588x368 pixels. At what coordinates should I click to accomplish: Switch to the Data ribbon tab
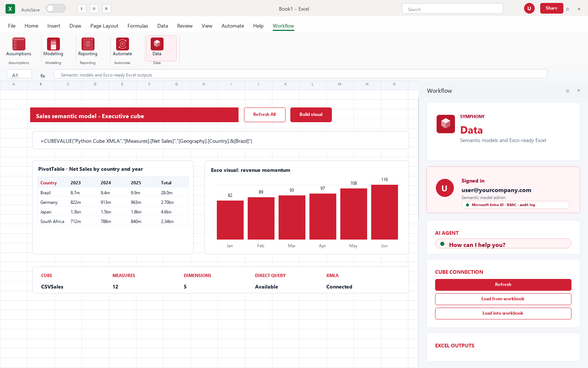click(x=162, y=26)
